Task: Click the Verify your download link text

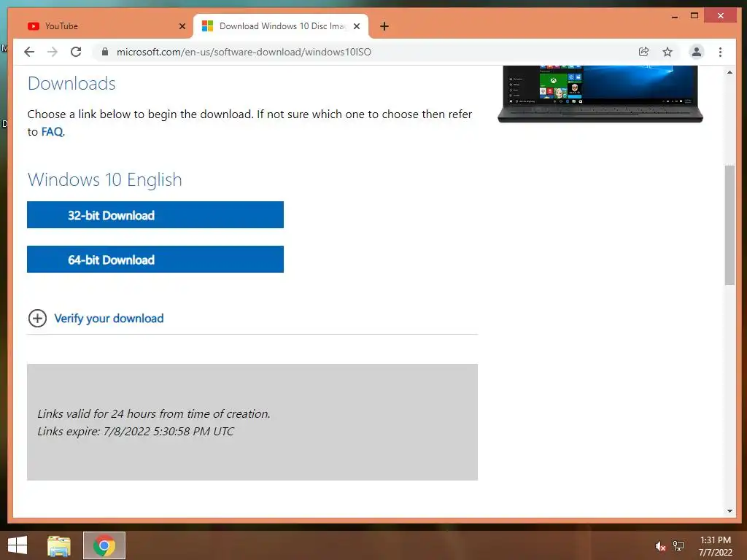Action: click(x=109, y=318)
